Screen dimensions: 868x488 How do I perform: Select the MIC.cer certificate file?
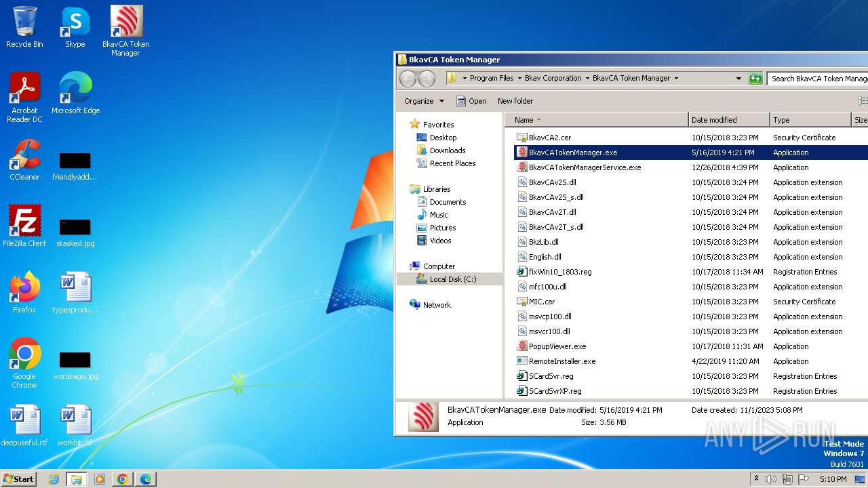(x=542, y=302)
